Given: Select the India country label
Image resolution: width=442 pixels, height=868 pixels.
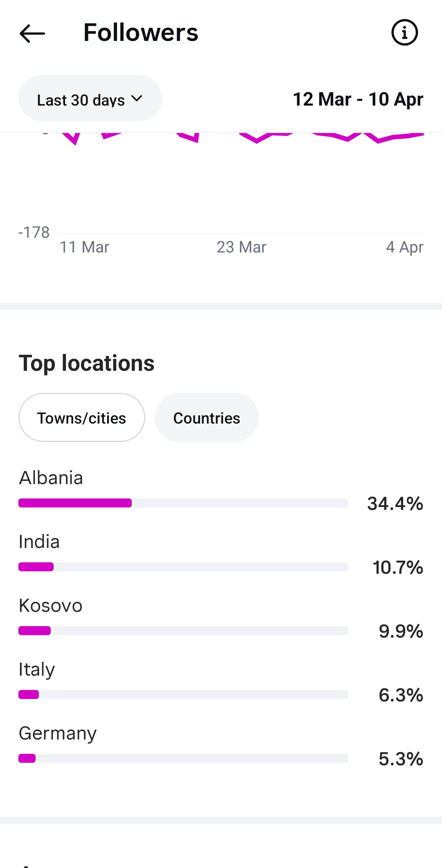Looking at the screenshot, I should (x=39, y=542).
